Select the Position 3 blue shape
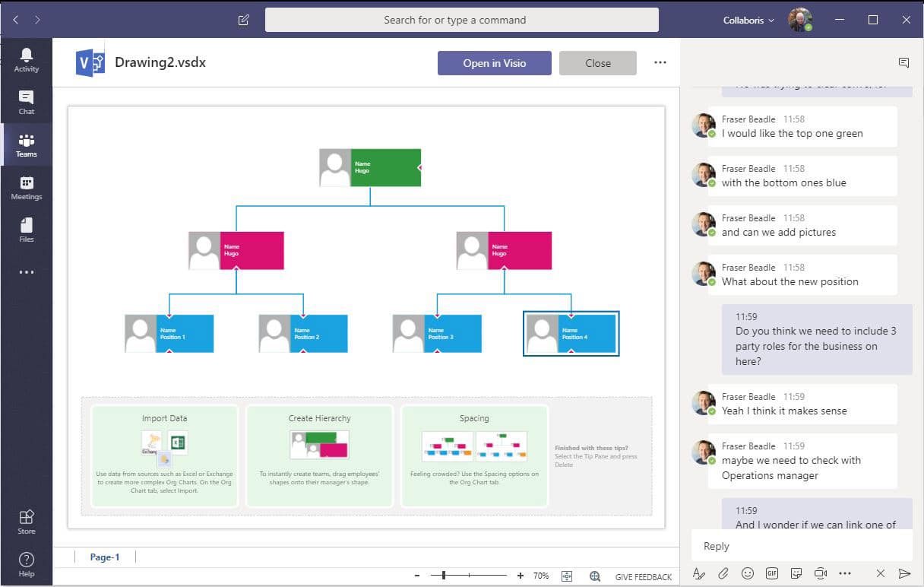924x587 pixels. (x=437, y=333)
